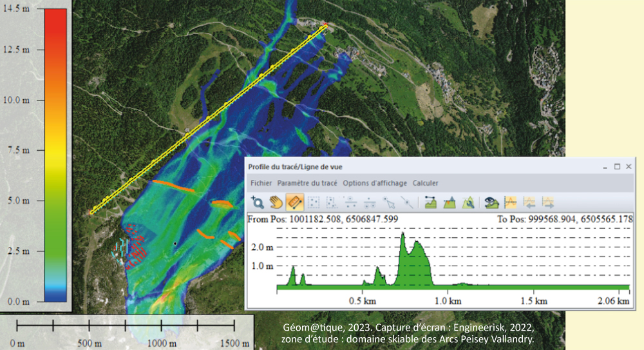Click the 10.0 m legend label

[16, 100]
